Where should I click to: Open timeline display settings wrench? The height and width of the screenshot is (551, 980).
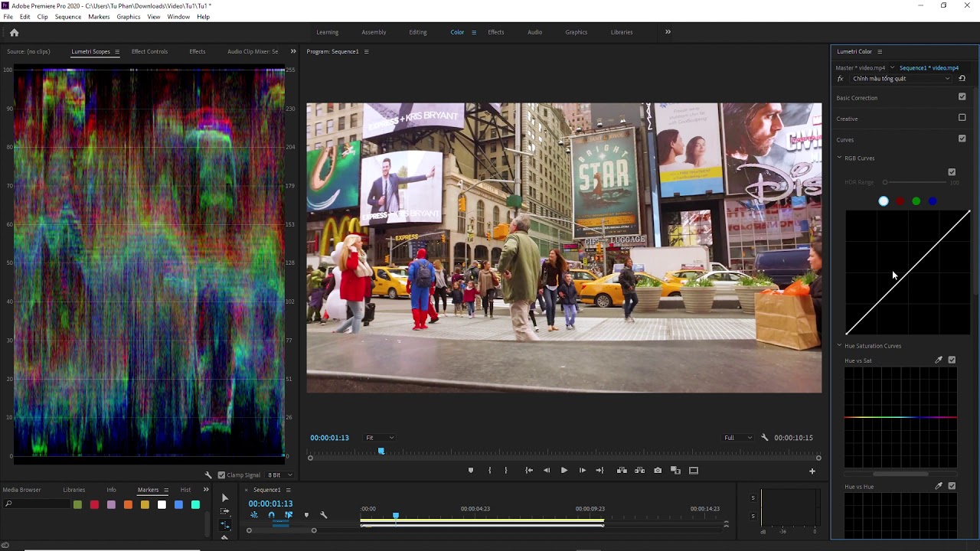click(323, 515)
